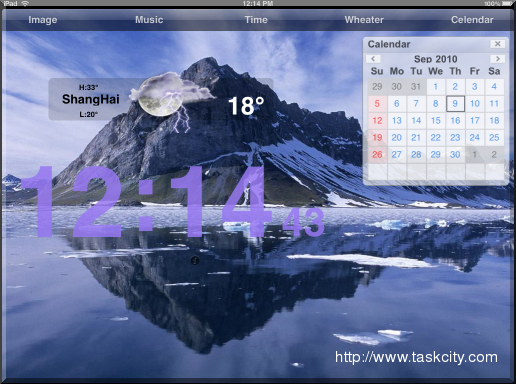Tap the H:33° high temperature
516x384 pixels.
[x=88, y=87]
